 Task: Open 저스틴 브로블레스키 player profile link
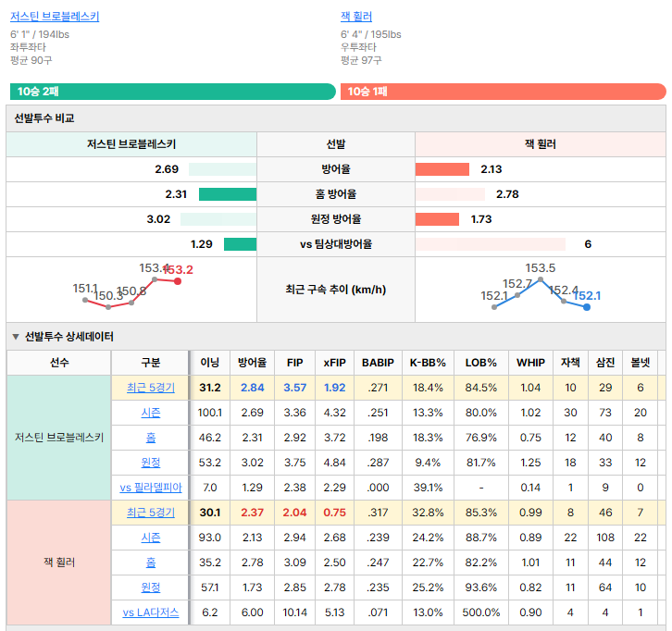coord(55,17)
